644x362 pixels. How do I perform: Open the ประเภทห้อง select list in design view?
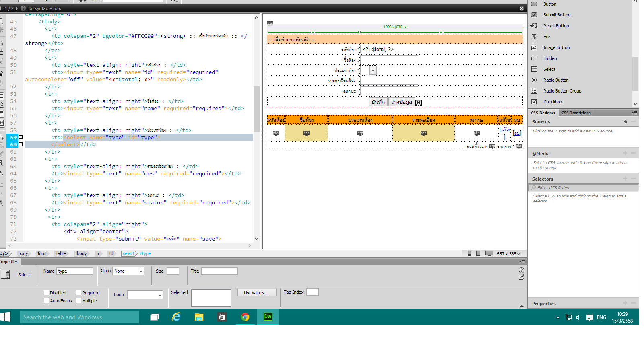pos(369,70)
